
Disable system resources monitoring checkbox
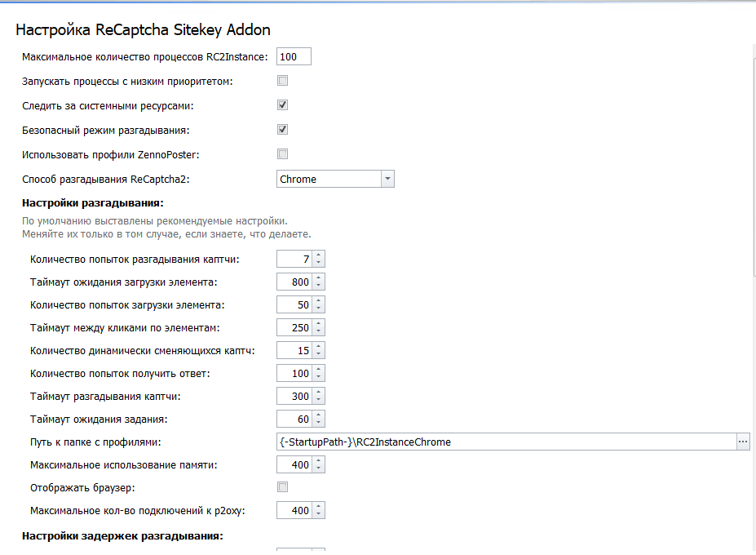tap(283, 105)
